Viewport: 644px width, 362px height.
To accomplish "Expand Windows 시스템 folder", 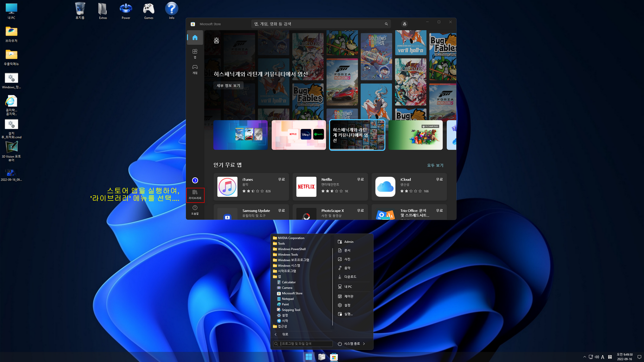I will tap(286, 266).
